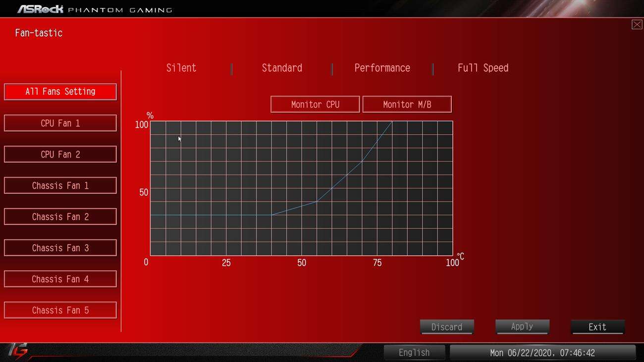Open CPU Fan 1 settings

pyautogui.click(x=60, y=123)
